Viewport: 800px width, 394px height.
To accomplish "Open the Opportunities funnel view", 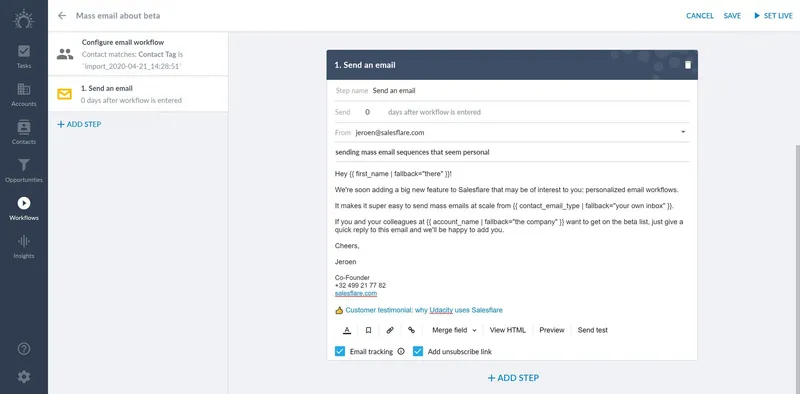I will coord(23,171).
